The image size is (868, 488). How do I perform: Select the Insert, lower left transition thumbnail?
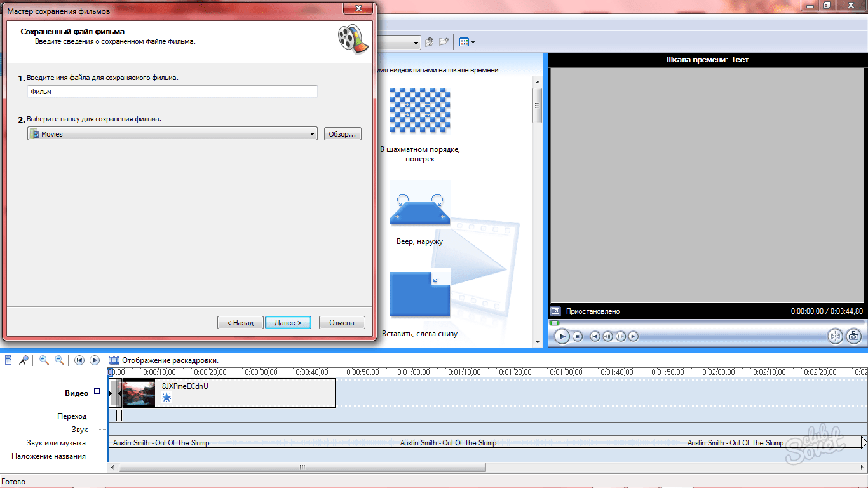pos(420,292)
